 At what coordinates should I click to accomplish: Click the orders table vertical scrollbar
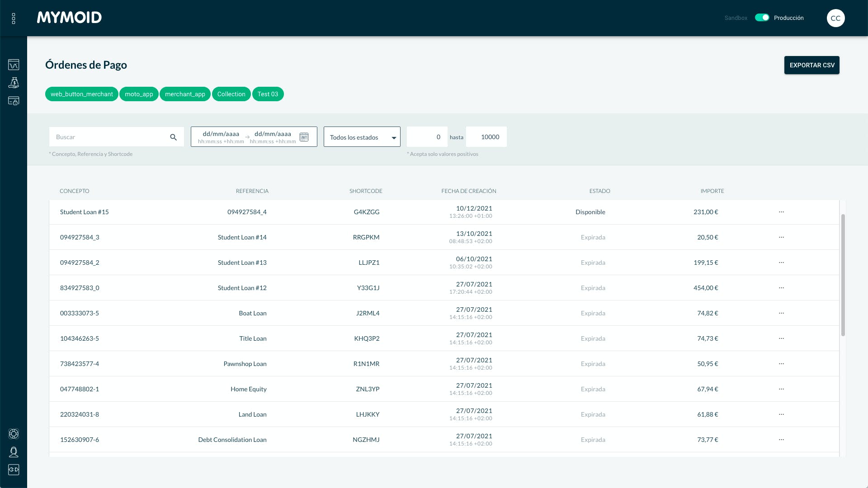(843, 275)
